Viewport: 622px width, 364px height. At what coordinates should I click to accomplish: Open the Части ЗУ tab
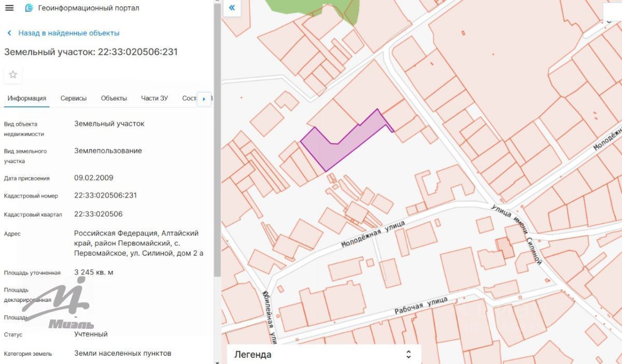154,98
